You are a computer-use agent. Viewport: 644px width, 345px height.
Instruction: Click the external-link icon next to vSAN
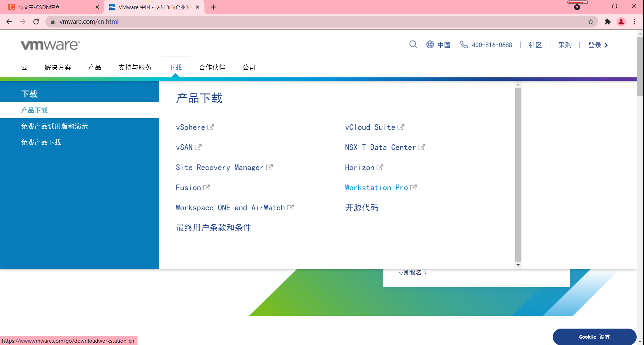[198, 147]
